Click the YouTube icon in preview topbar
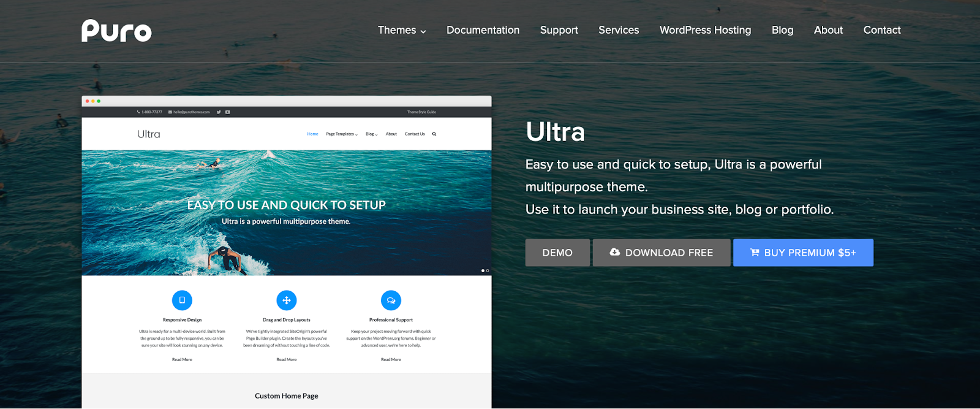Viewport: 980px width, 409px height. pos(228,112)
